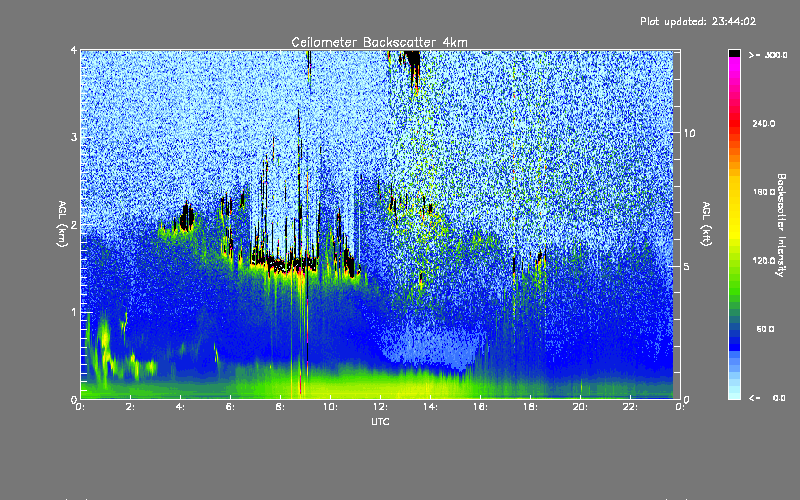The height and width of the screenshot is (500, 800).
Task: Click the '<= 0.0' colorbar value
Action: (x=767, y=398)
